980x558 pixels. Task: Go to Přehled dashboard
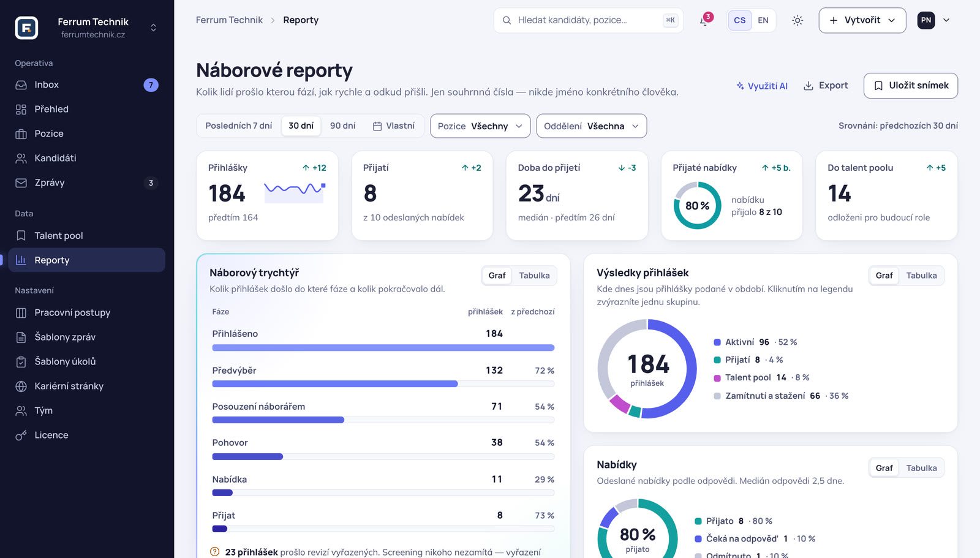87,109
